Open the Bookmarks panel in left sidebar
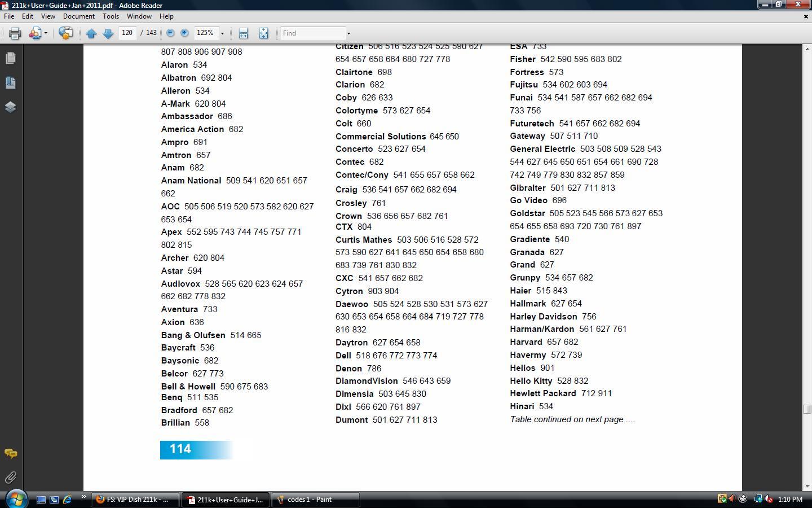This screenshot has height=508, width=812. pos(10,82)
